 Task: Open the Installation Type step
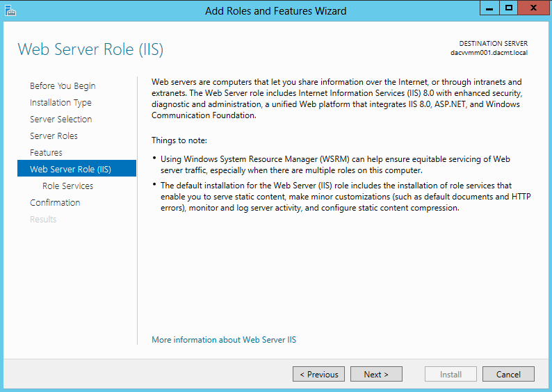coord(60,103)
